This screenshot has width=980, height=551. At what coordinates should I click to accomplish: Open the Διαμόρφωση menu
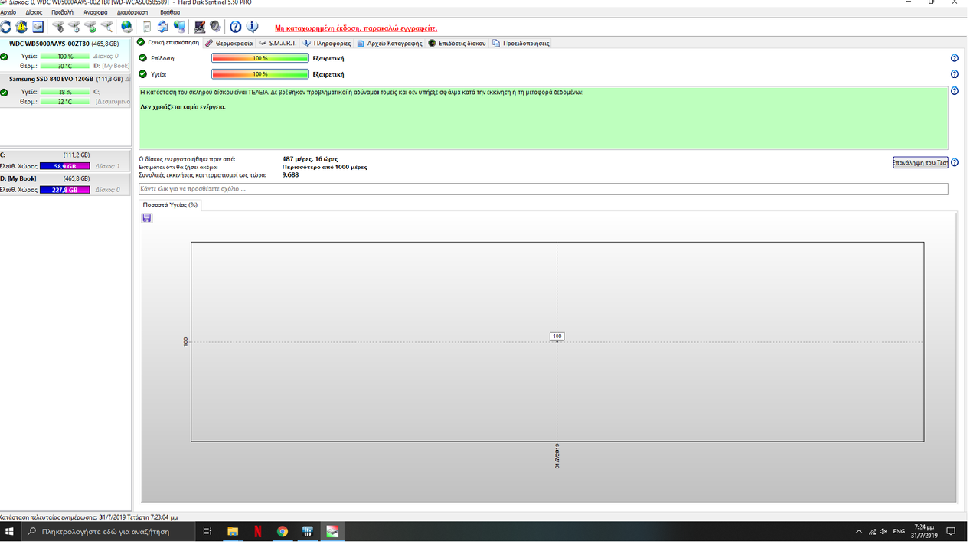[x=133, y=12]
